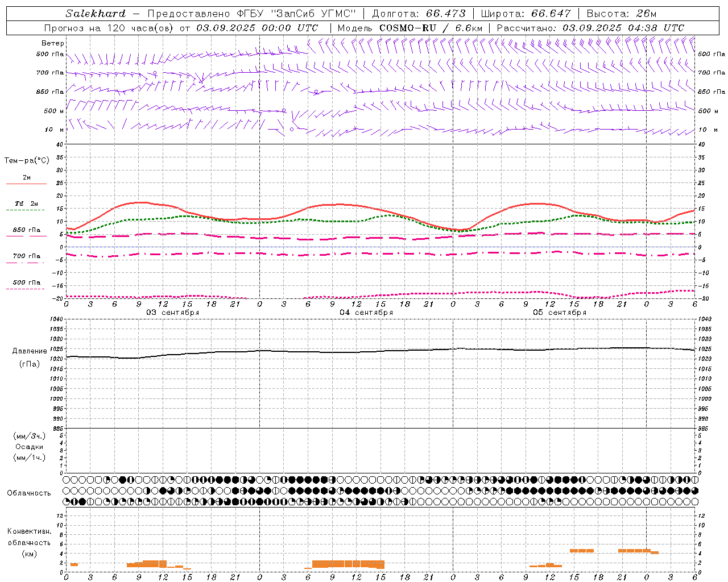Select the "Td 2м" dew point legend entry

tap(27, 203)
